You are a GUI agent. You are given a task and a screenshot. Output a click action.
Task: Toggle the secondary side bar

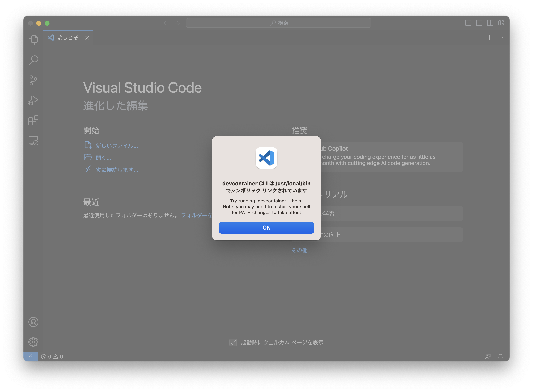(490, 23)
